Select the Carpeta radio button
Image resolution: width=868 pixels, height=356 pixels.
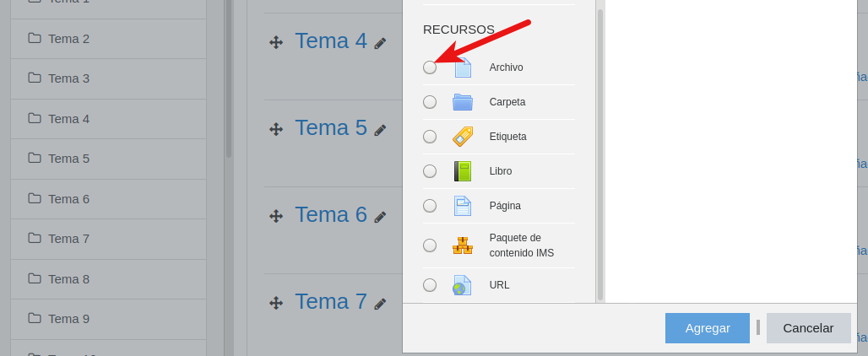point(430,102)
